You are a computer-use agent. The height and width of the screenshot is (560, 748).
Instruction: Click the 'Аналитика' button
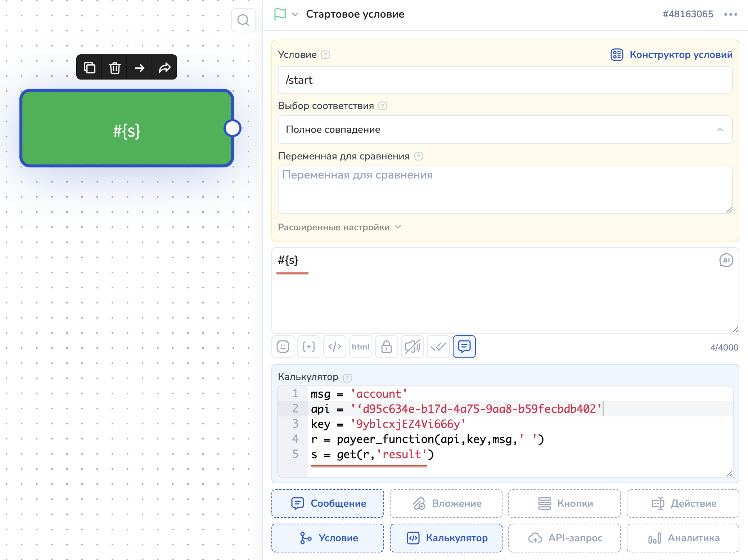[x=683, y=538]
